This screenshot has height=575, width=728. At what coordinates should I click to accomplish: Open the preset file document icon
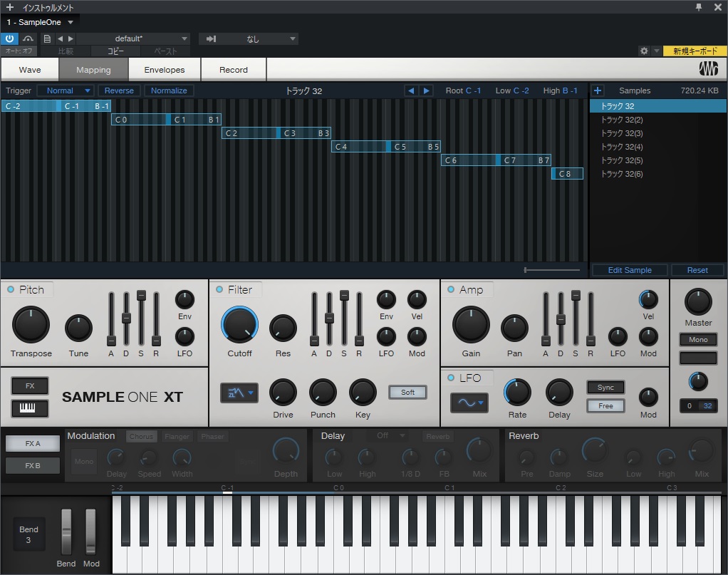[47, 38]
